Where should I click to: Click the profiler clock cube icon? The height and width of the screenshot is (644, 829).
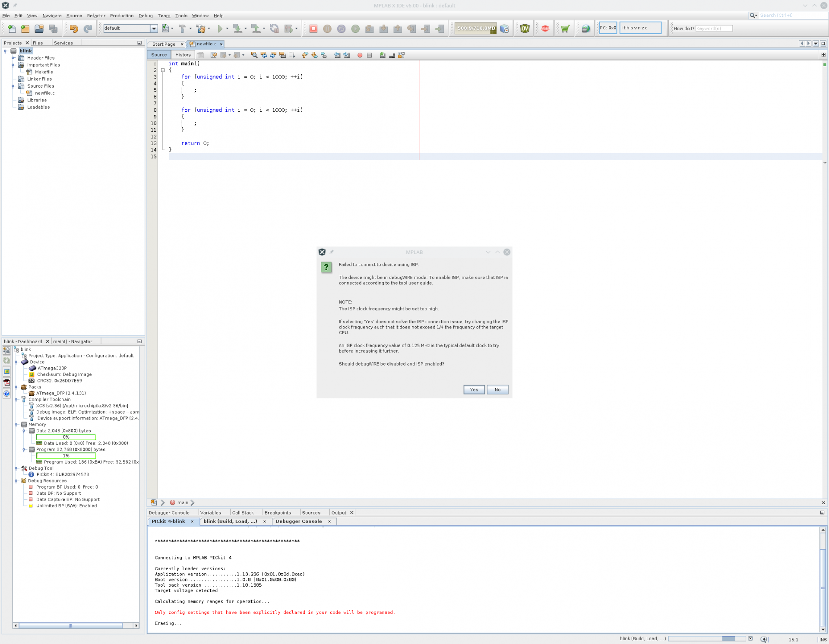pos(504,28)
